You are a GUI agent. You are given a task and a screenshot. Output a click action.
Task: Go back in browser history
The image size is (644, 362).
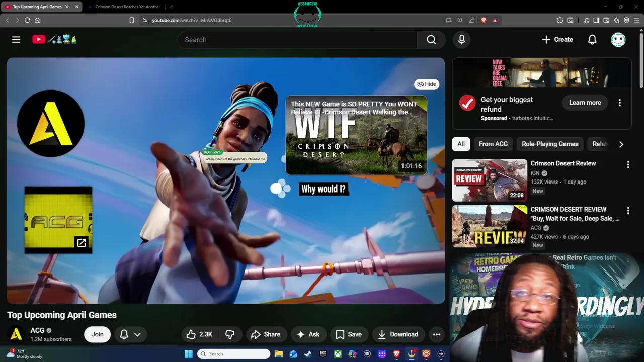pyautogui.click(x=8, y=20)
